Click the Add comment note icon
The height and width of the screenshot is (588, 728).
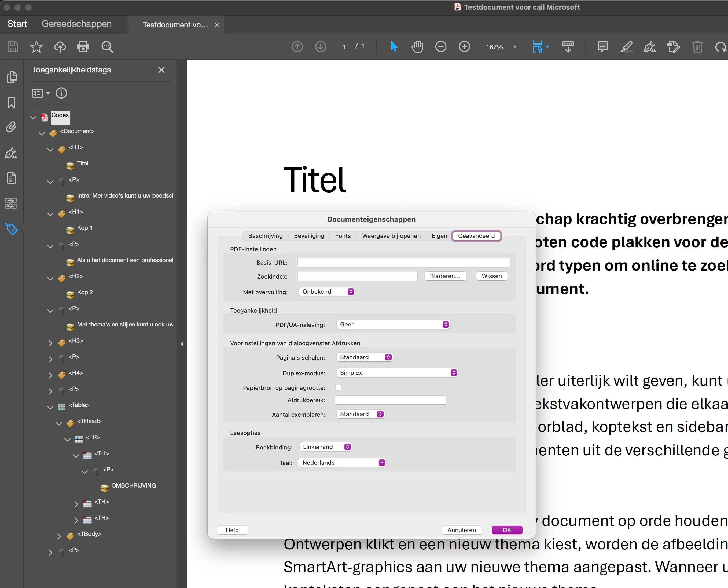(602, 46)
